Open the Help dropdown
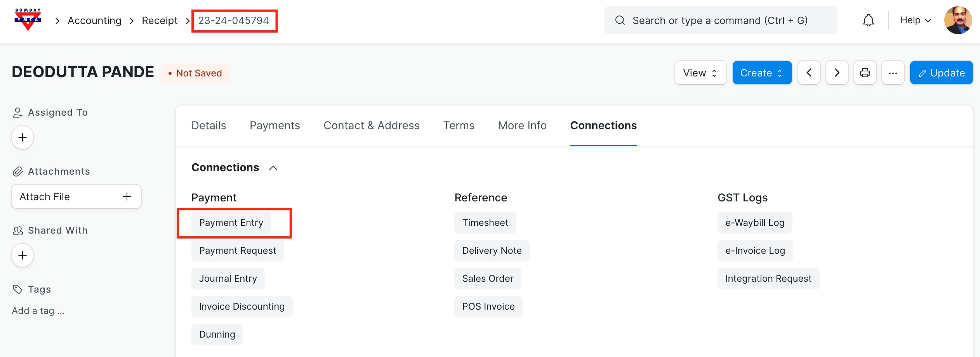This screenshot has height=357, width=980. point(916,20)
